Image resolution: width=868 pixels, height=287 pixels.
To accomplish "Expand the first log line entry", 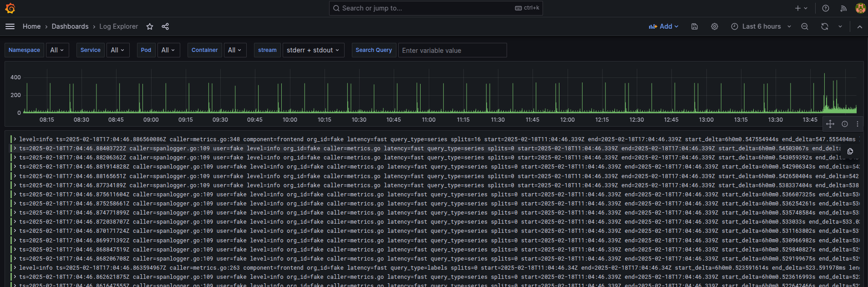I will pyautogui.click(x=15, y=139).
